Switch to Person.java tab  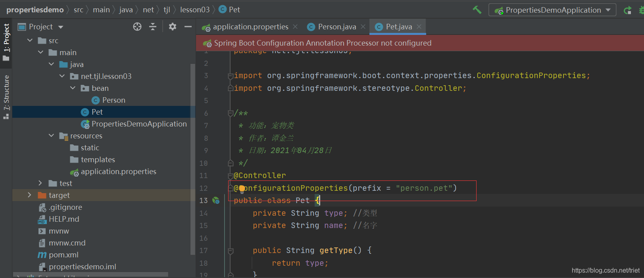pyautogui.click(x=337, y=27)
